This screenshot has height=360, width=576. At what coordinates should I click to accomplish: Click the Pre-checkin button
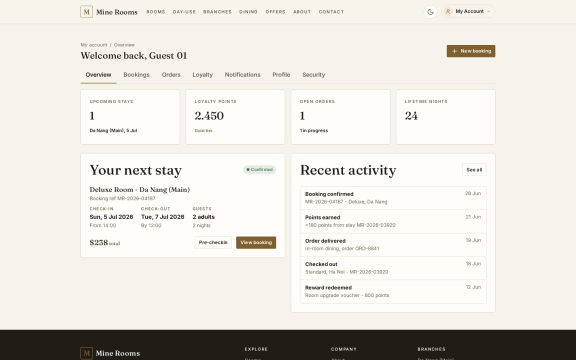(213, 242)
